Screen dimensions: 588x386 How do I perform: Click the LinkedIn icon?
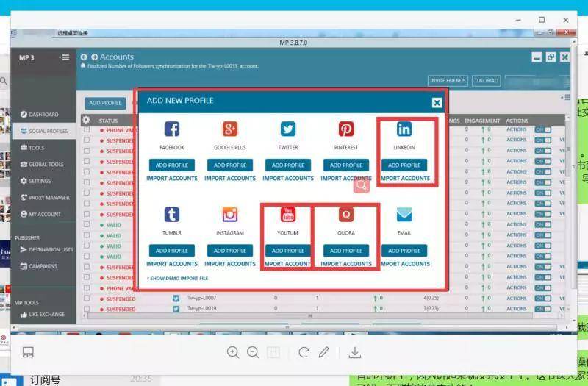point(404,129)
